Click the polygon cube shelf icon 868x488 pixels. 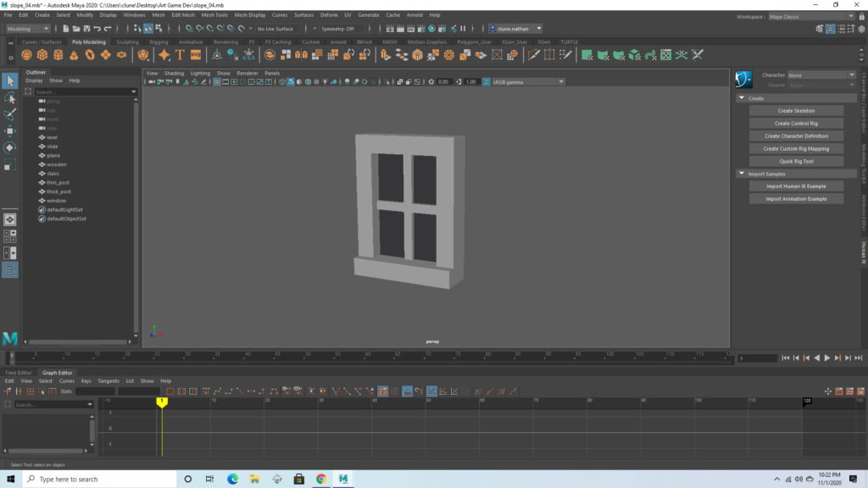(x=42, y=55)
